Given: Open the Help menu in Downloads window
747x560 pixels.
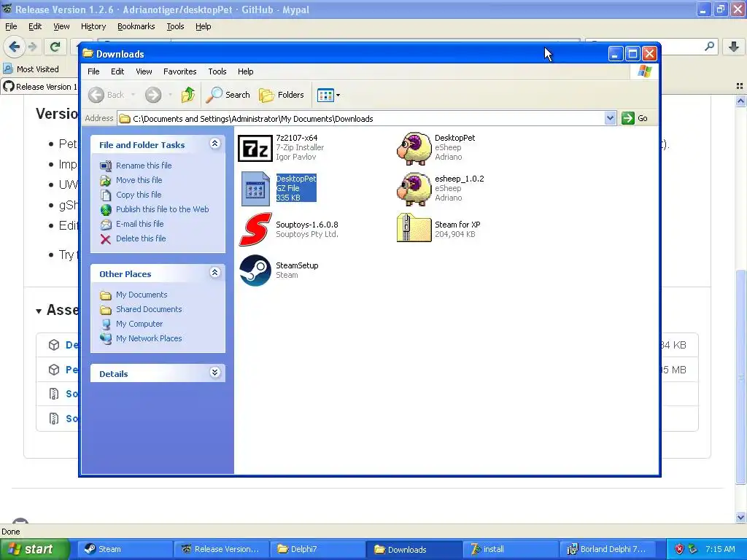Looking at the screenshot, I should point(245,71).
